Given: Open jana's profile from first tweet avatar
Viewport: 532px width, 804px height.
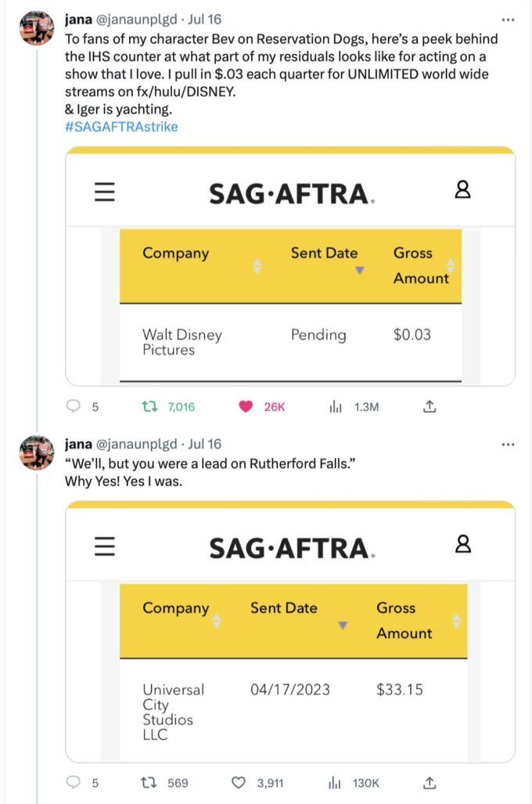Looking at the screenshot, I should pyautogui.click(x=37, y=28).
